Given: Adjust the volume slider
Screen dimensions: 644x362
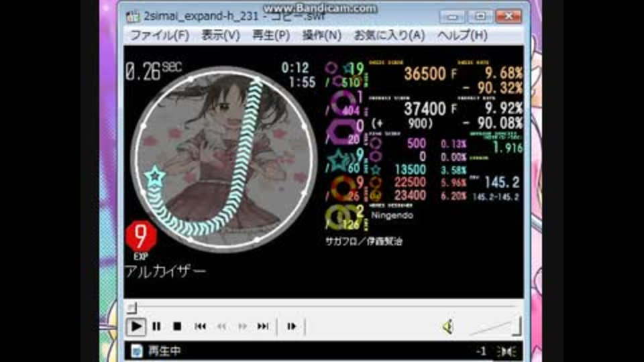Looking at the screenshot, I should point(495,326).
